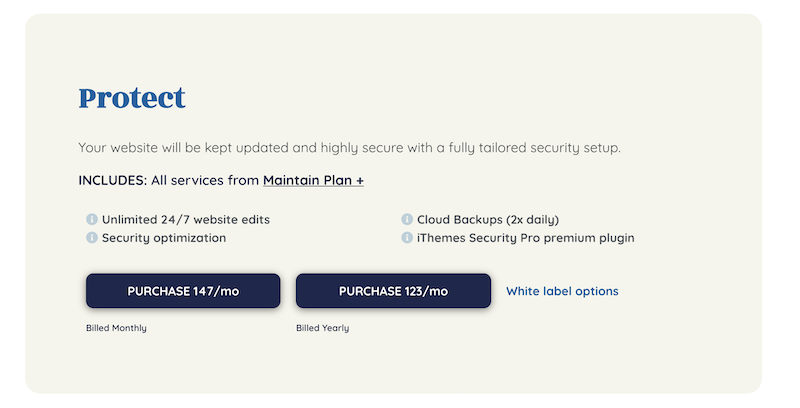This screenshot has width=800, height=408.
Task: Click the Billed Monthly caption
Action: [116, 328]
